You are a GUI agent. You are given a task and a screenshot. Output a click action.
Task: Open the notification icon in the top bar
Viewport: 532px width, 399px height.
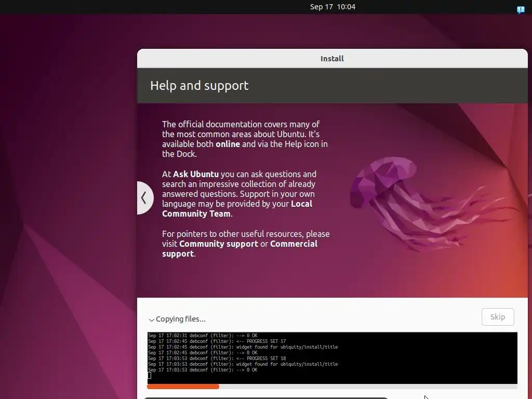[521, 9]
